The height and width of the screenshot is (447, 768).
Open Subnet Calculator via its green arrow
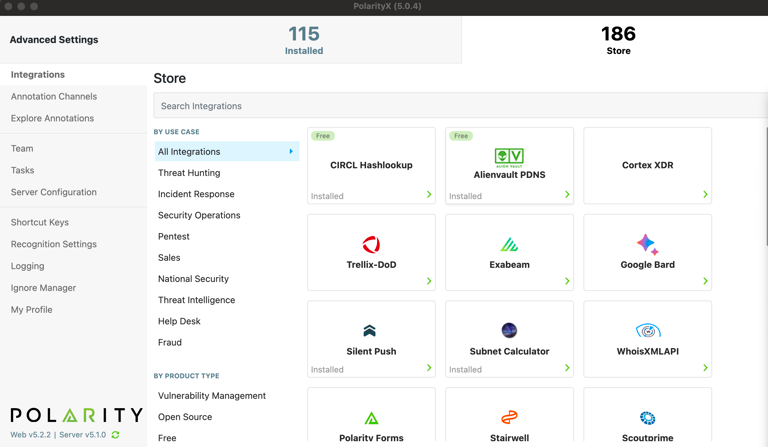click(567, 368)
